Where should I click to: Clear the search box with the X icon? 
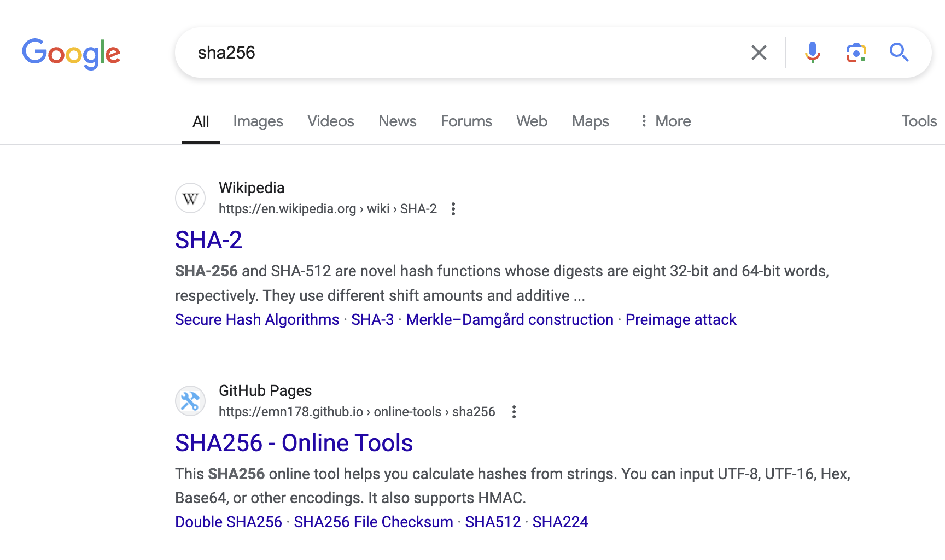[759, 52]
